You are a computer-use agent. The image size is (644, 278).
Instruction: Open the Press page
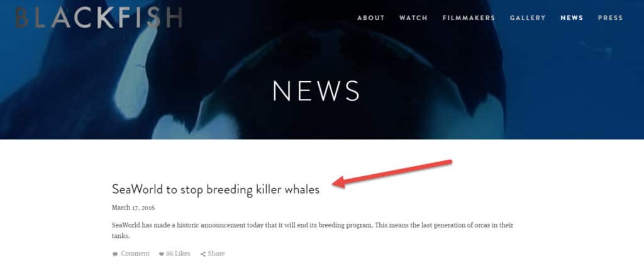click(610, 18)
